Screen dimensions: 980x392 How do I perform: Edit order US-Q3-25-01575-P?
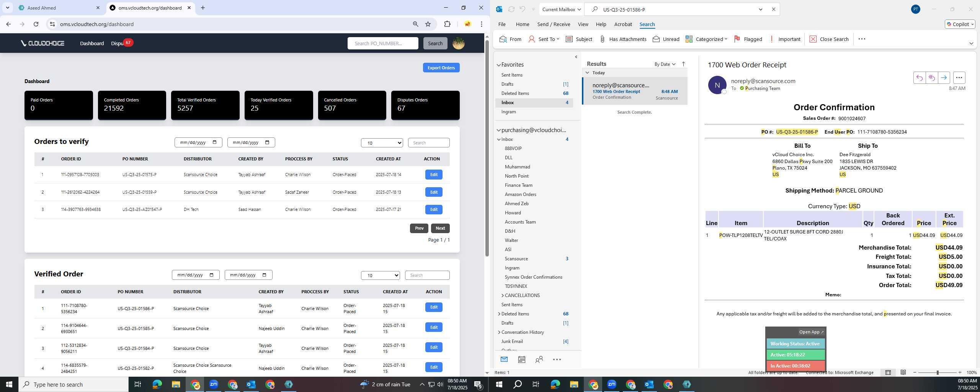coord(434,175)
